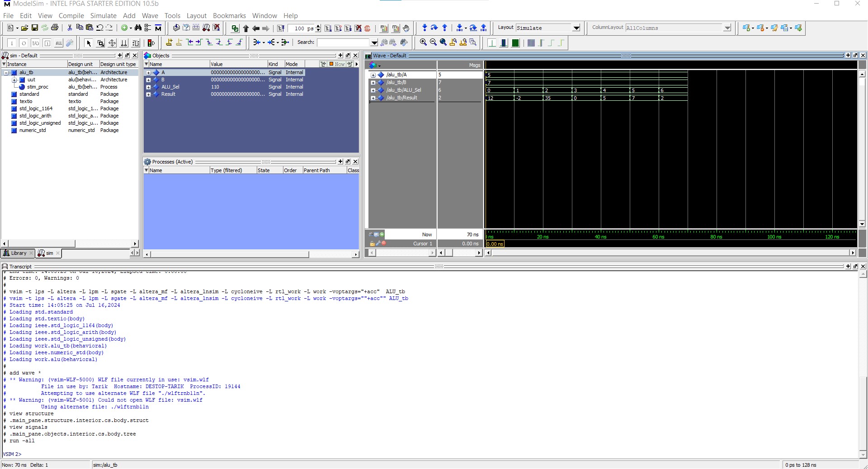Click the Run -All icon
This screenshot has width=868, height=469.
348,28
